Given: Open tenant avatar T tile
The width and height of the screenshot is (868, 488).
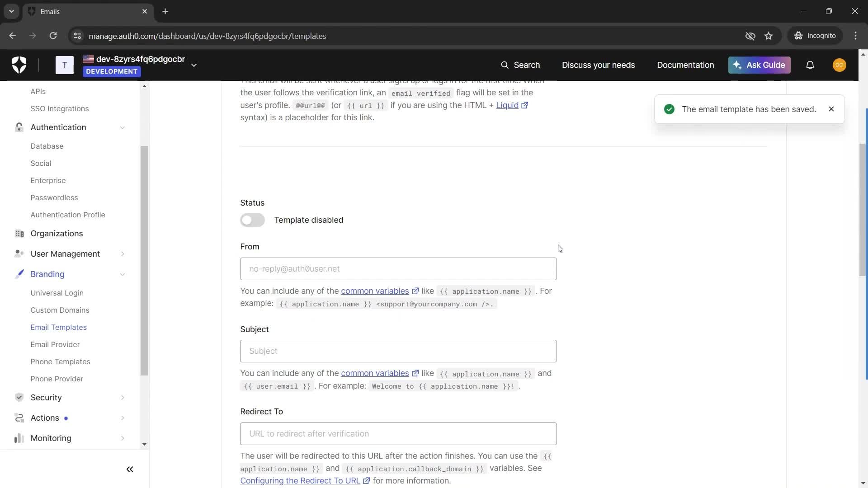Looking at the screenshot, I should (65, 65).
